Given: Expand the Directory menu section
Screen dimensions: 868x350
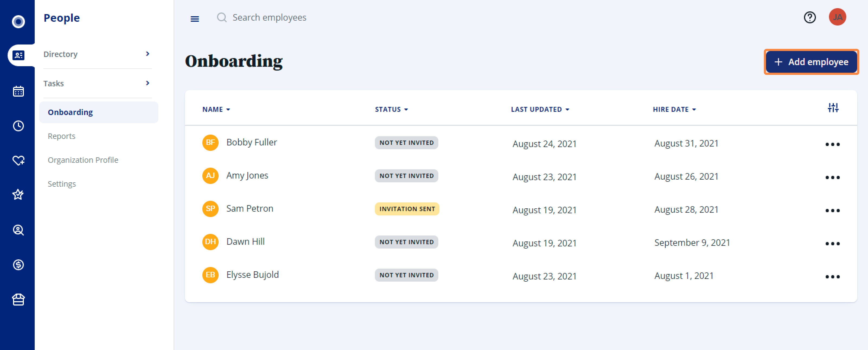Looking at the screenshot, I should coord(97,54).
